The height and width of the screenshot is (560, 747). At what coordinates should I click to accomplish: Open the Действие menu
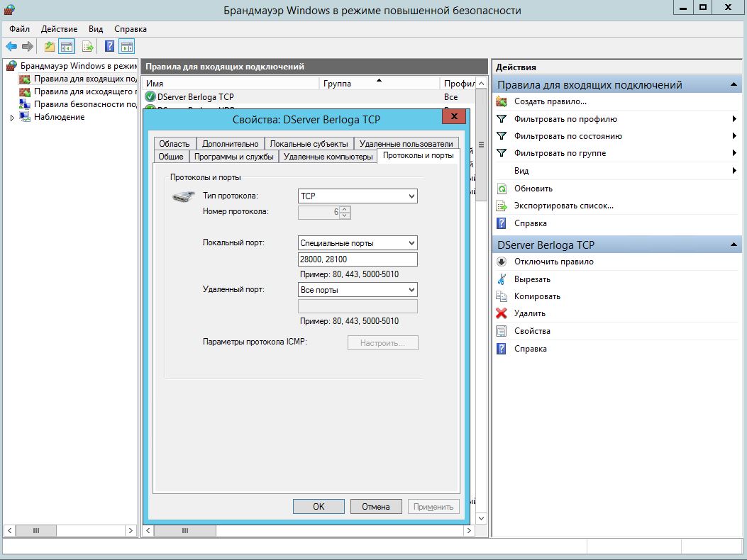pos(59,29)
